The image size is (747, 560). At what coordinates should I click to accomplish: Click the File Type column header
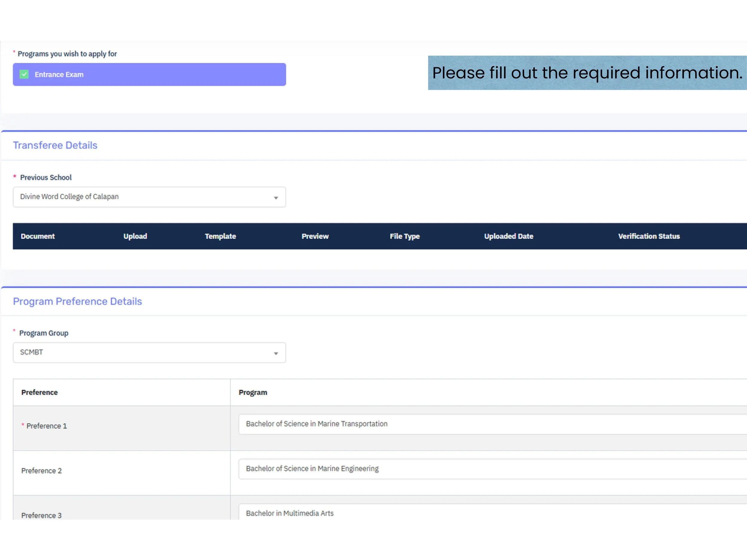click(x=404, y=236)
